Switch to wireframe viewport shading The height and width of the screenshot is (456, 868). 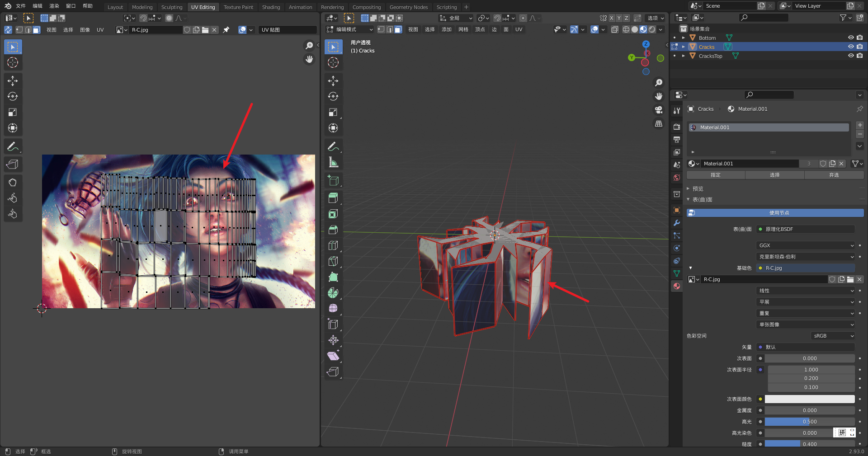(x=626, y=29)
